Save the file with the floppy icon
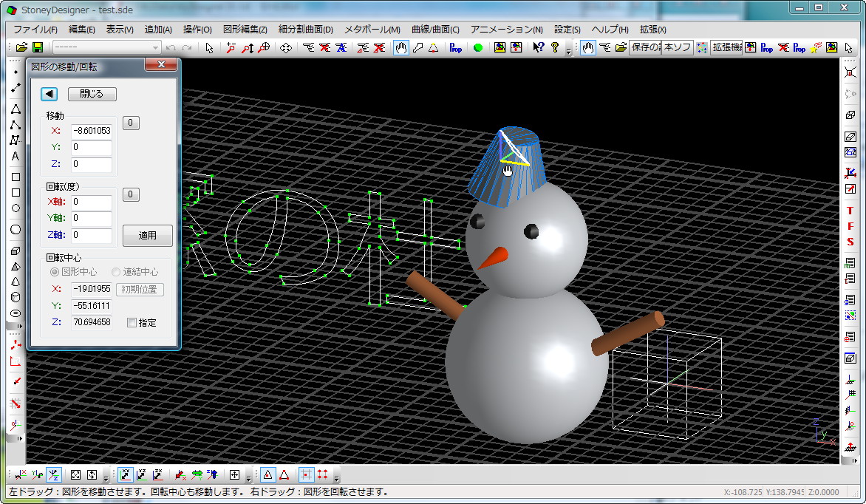866x504 pixels. 38,47
